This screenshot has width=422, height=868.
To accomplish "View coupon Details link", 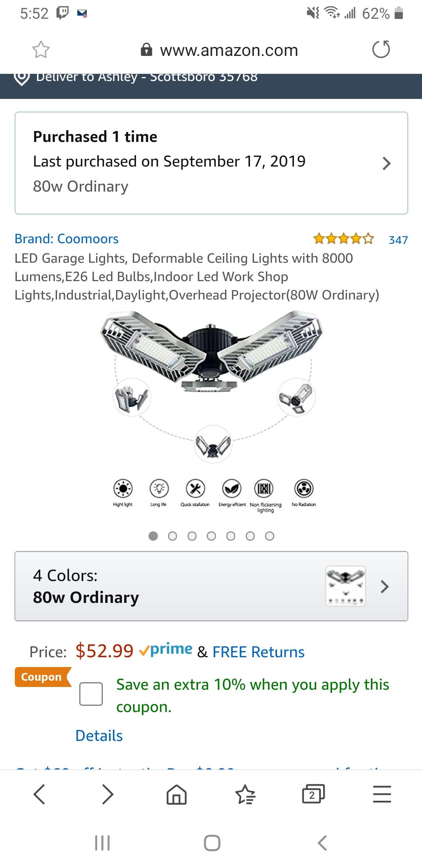I will click(99, 735).
